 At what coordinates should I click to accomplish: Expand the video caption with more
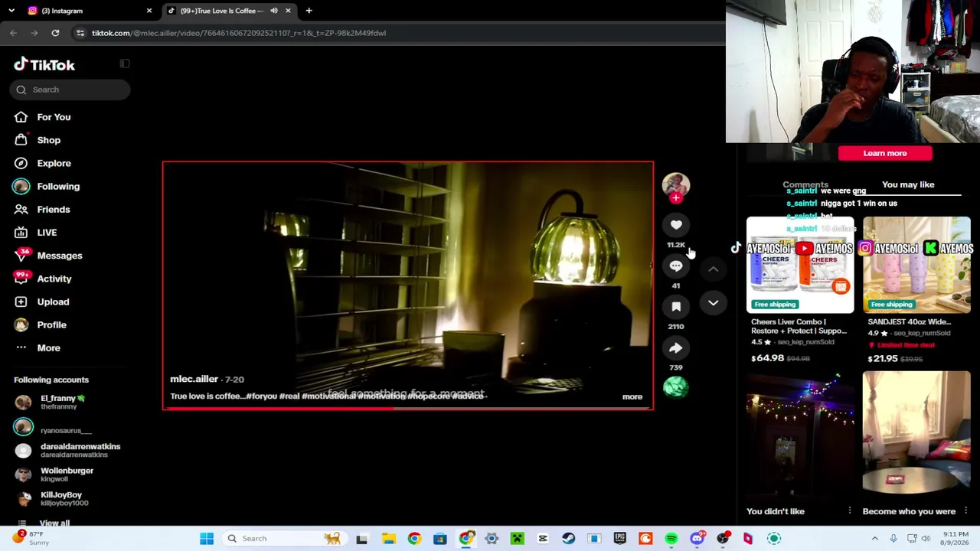point(632,396)
